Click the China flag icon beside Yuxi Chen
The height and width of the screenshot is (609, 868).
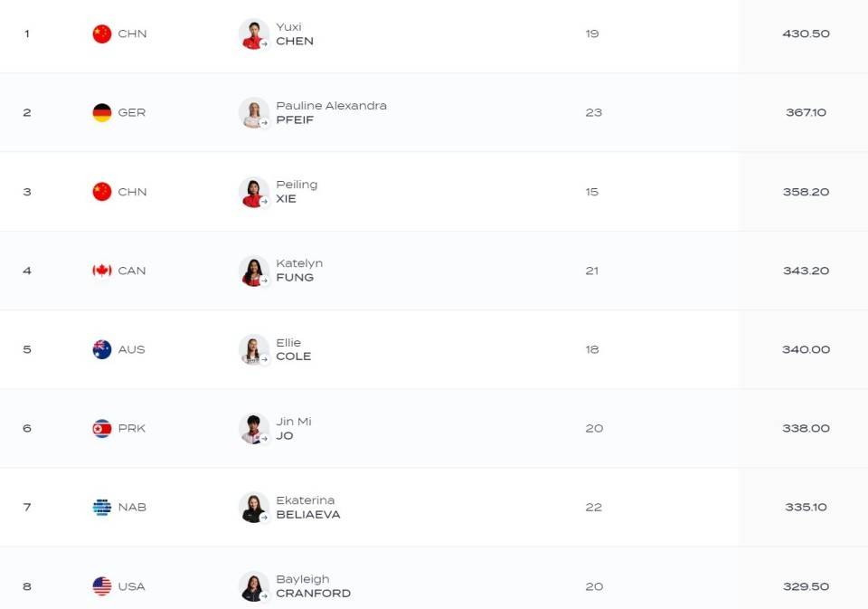(x=102, y=33)
